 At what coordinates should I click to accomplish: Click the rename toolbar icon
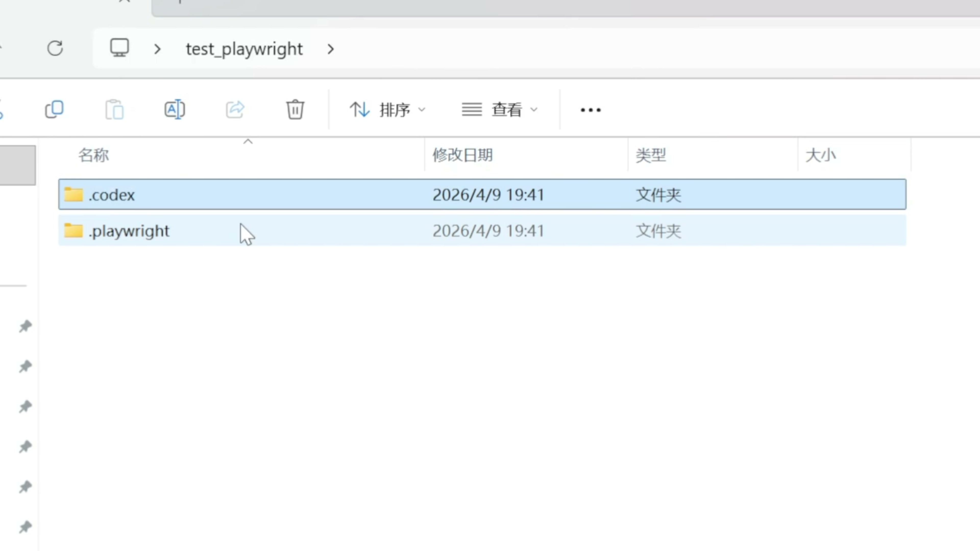coord(175,109)
